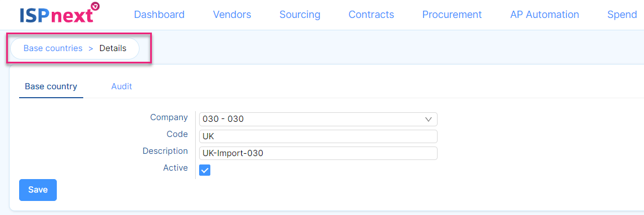Screen dimensions: 644x215
Task: Navigate back to Base countries breadcrumb
Action: [53, 48]
